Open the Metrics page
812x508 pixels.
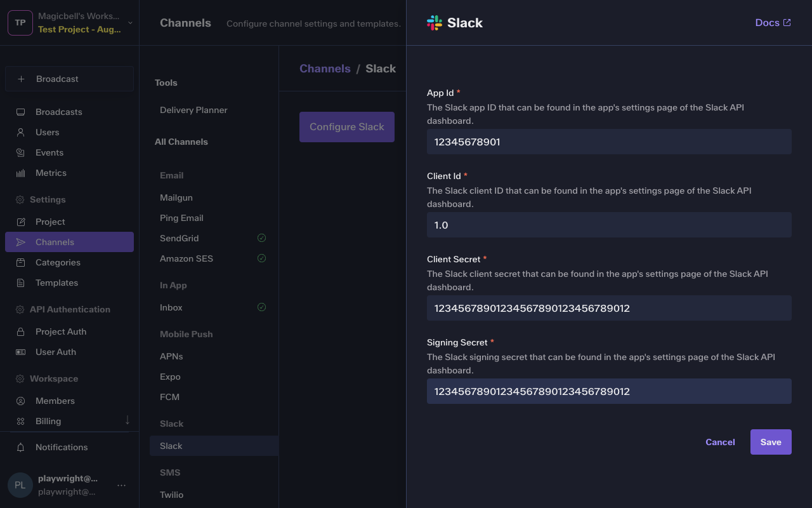(70, 173)
